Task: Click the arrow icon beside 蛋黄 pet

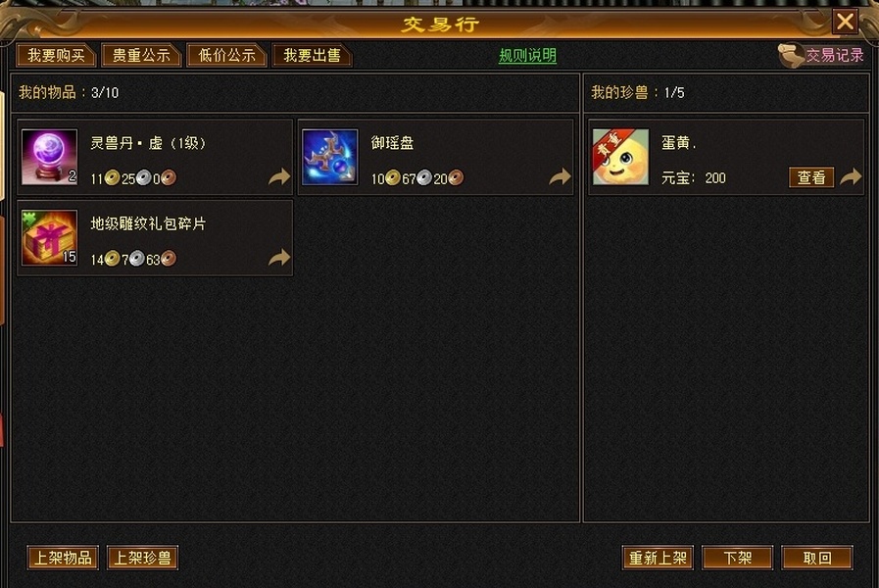Action: point(851,177)
